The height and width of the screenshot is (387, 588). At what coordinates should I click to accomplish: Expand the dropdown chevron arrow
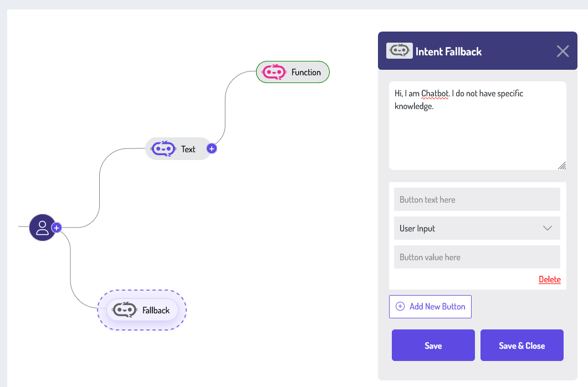548,228
